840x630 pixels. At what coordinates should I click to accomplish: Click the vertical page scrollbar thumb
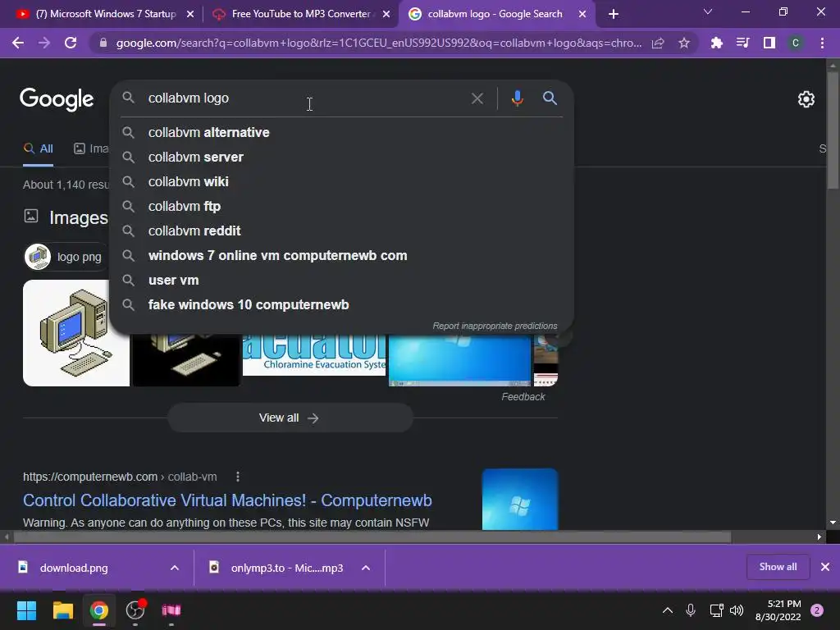point(832,129)
